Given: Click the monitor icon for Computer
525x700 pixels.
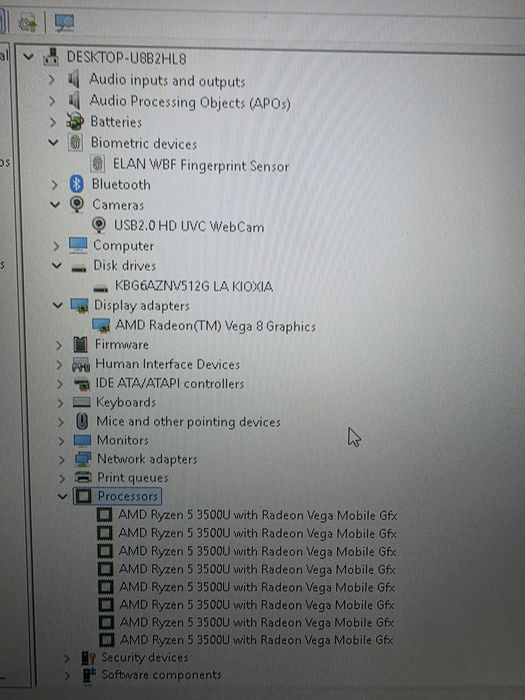Looking at the screenshot, I should pyautogui.click(x=78, y=245).
